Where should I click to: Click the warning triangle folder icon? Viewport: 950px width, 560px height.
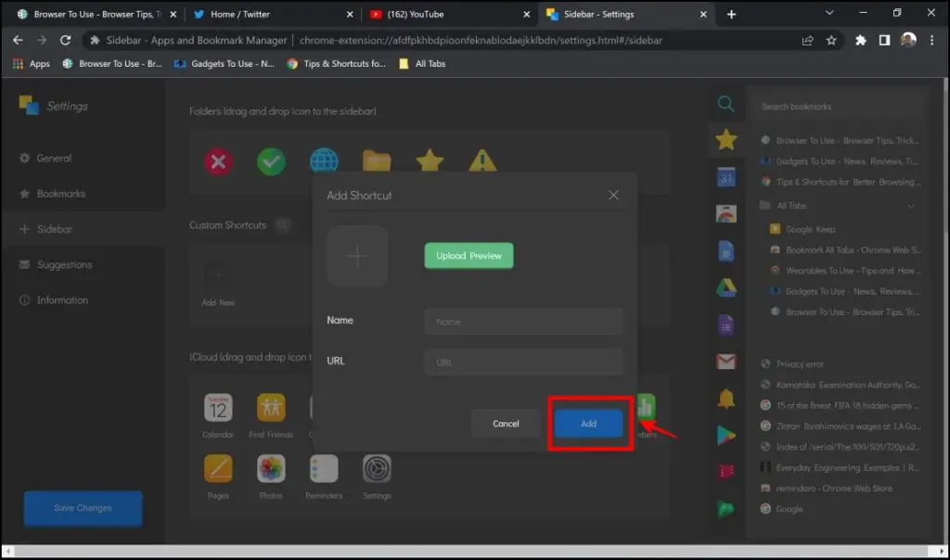coord(481,160)
